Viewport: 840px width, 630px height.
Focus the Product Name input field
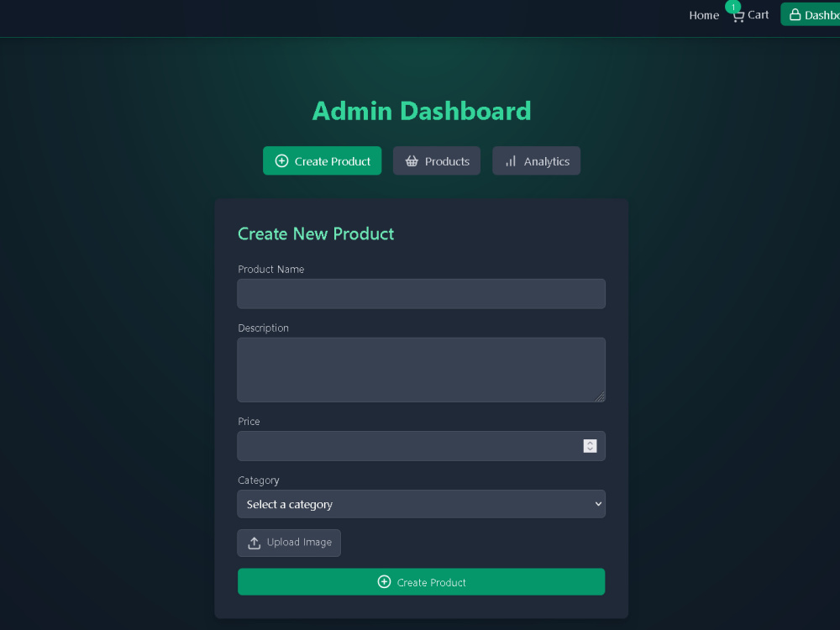coord(421,293)
